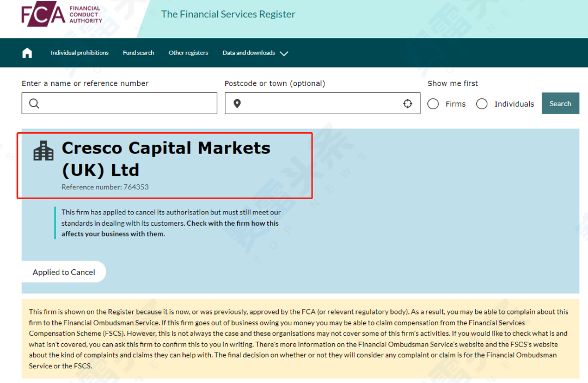
Task: Click the Search button
Action: point(560,103)
